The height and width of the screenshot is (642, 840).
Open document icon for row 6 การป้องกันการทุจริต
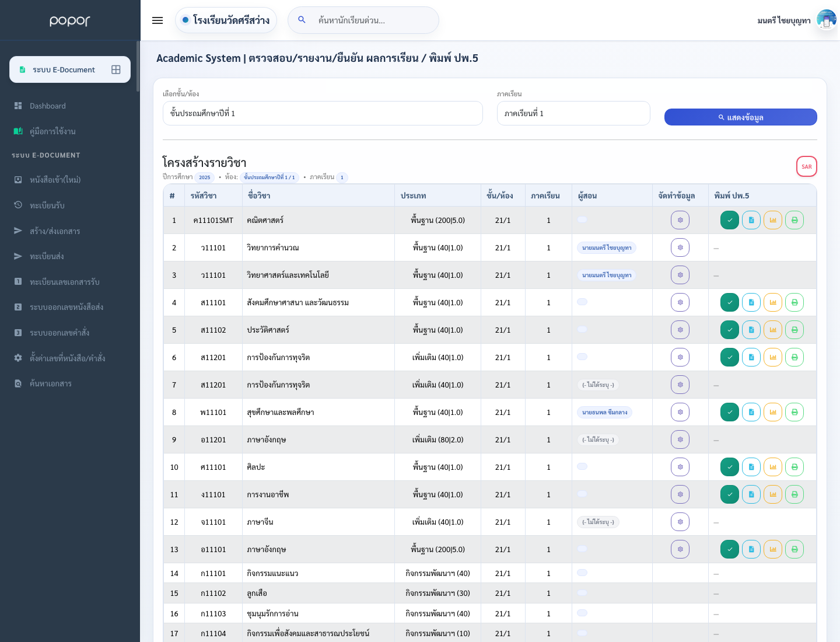[751, 357]
